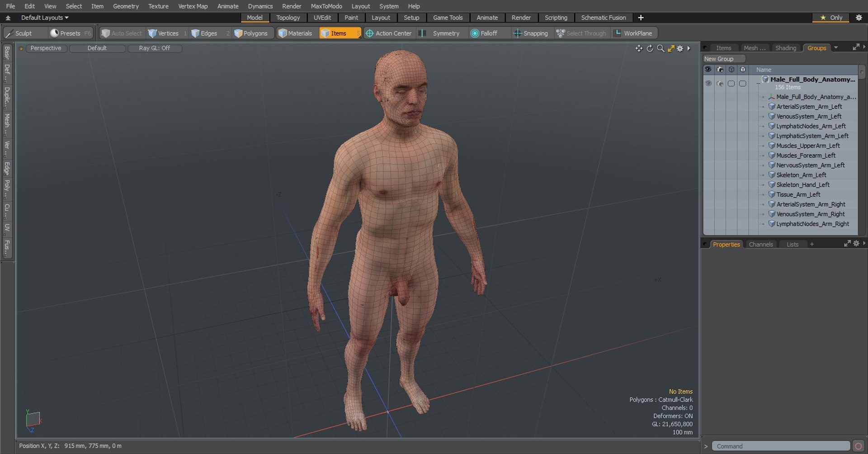Open the Default shading style dropdown

click(97, 48)
